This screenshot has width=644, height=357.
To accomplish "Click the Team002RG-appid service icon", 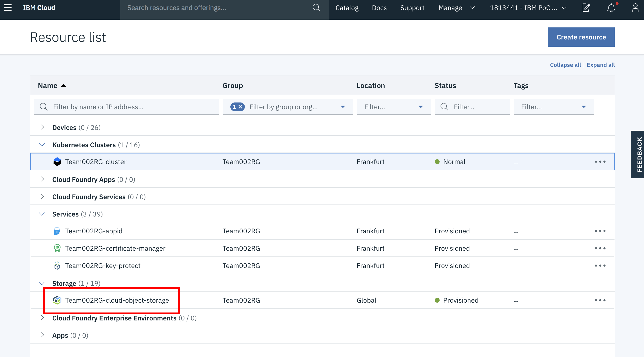I will pyautogui.click(x=57, y=231).
